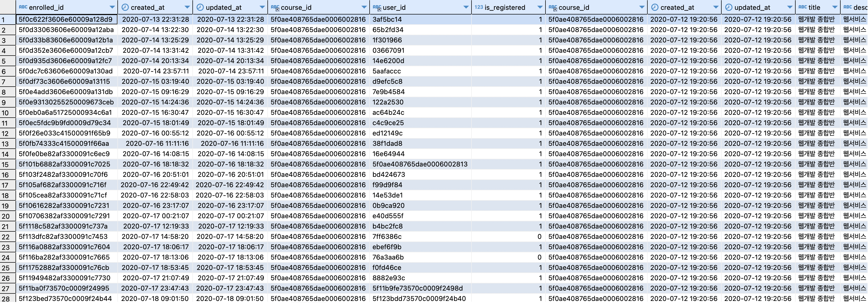Screen dimensions: 868x303
Task: Click the ABC type icon of enrolled_id
Action: pyautogui.click(x=23, y=7)
